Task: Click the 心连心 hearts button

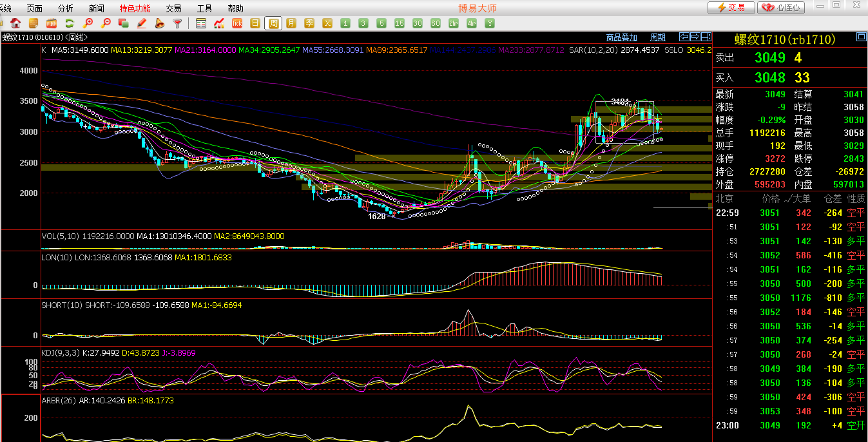Action: [781, 8]
